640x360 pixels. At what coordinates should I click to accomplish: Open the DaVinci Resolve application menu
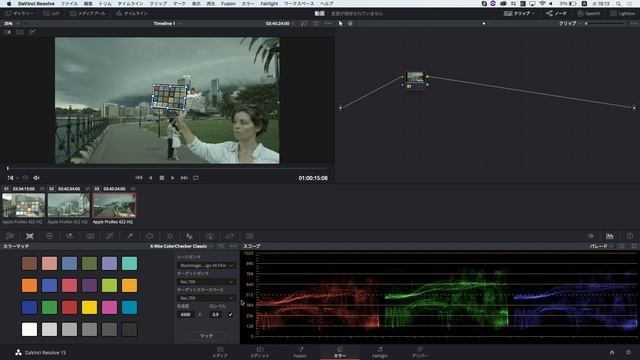point(36,4)
